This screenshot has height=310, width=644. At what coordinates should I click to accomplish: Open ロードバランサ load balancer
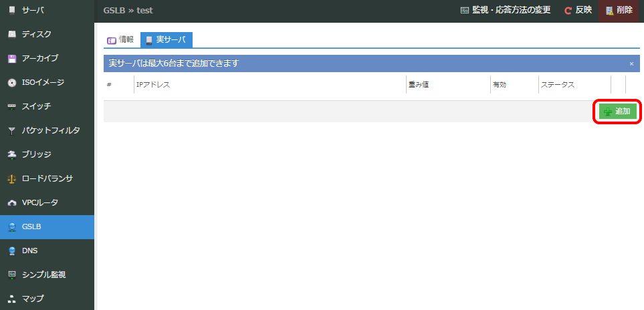point(47,178)
